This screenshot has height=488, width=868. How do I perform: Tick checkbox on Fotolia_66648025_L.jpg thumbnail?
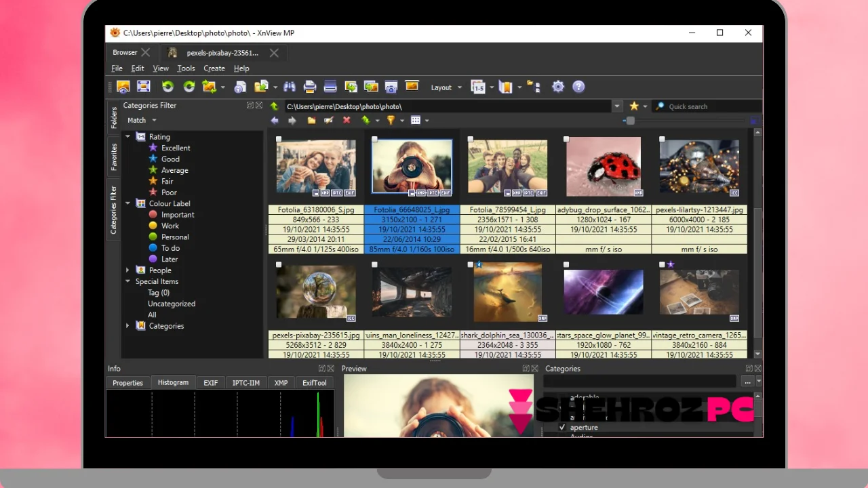[375, 140]
